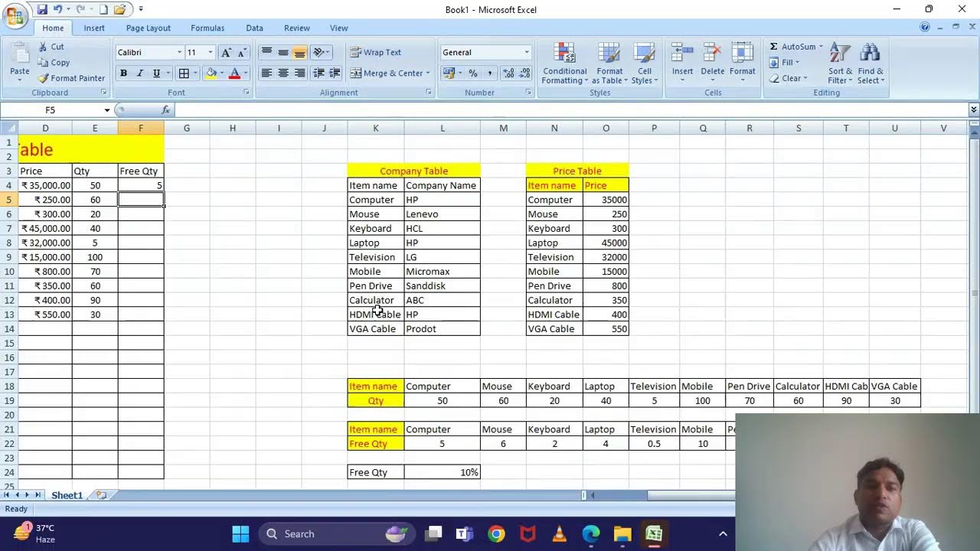The height and width of the screenshot is (551, 980).
Task: Expand the formula bar
Action: [974, 110]
